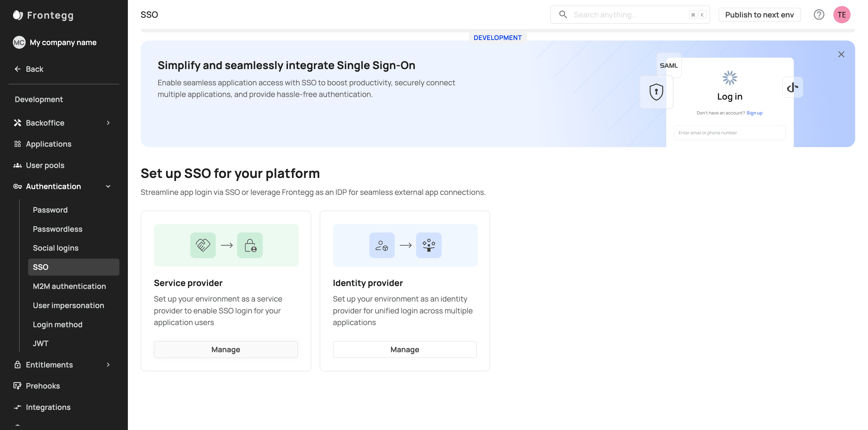The width and height of the screenshot is (868, 430).
Task: Click the Frontegg logo icon
Action: pos(18,15)
